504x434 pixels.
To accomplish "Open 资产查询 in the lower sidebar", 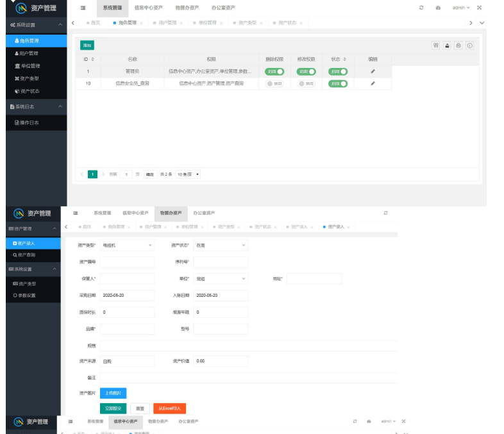I will pos(27,255).
